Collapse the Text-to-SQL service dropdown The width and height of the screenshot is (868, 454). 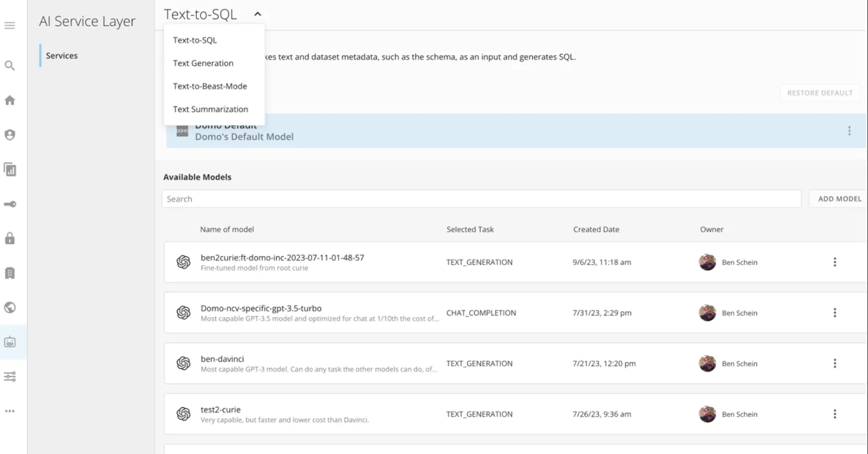point(258,14)
